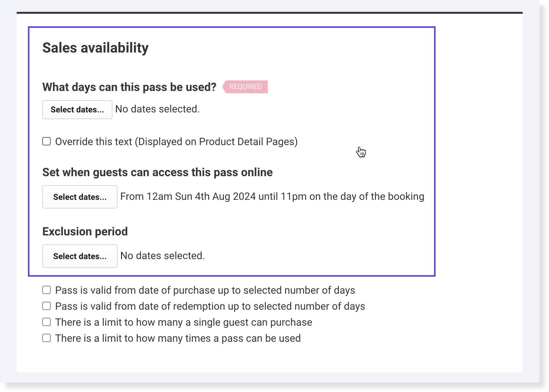Viewport: 549px width, 392px height.
Task: Enable pass usage times limit checkbox
Action: [x=47, y=338]
